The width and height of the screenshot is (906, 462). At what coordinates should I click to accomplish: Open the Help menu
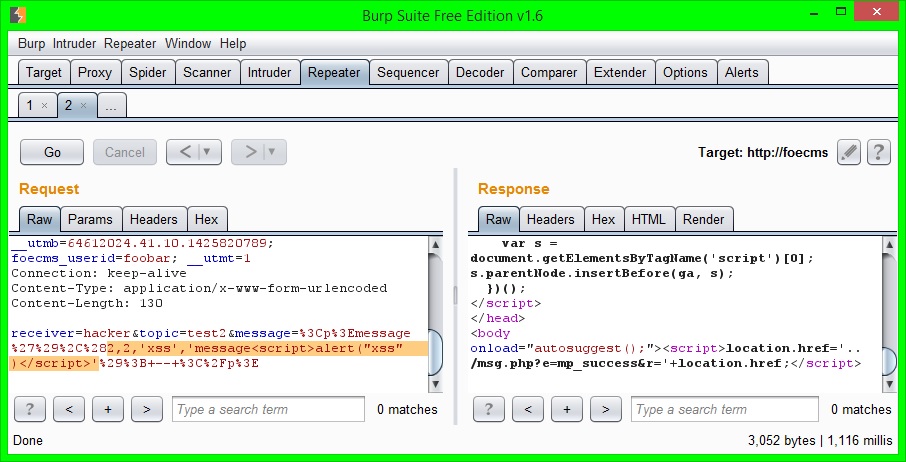pos(233,44)
